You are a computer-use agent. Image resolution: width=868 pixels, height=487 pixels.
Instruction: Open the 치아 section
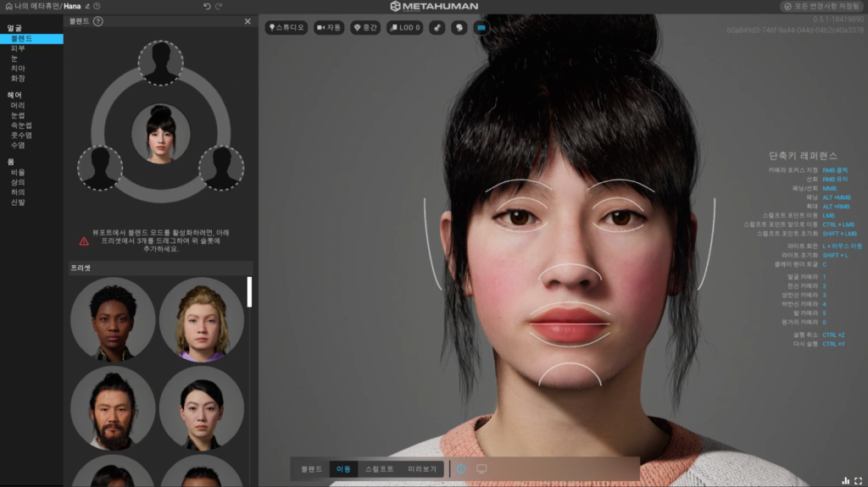pyautogui.click(x=18, y=69)
